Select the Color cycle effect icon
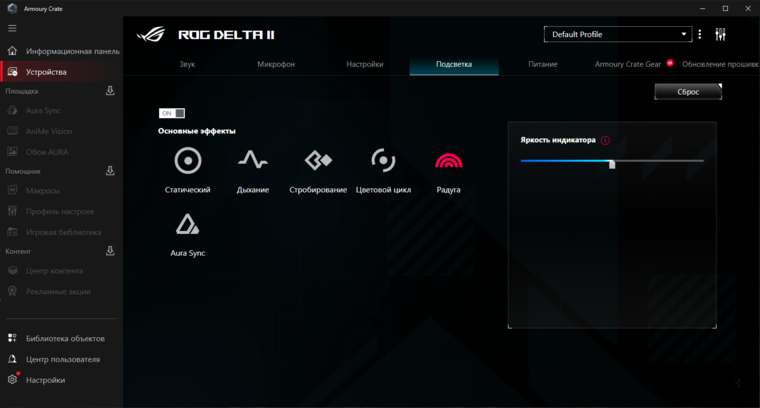This screenshot has height=408, width=760. [383, 160]
